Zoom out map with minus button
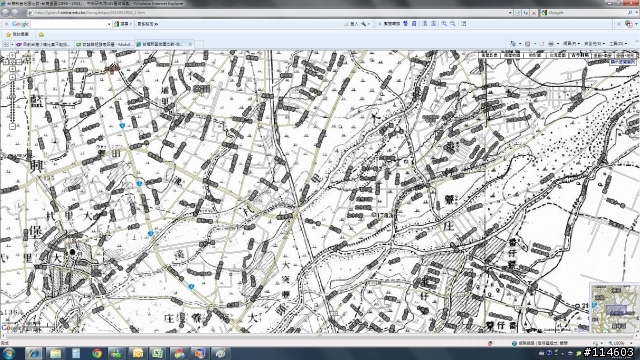This screenshot has height=360, width=640. 13,126
